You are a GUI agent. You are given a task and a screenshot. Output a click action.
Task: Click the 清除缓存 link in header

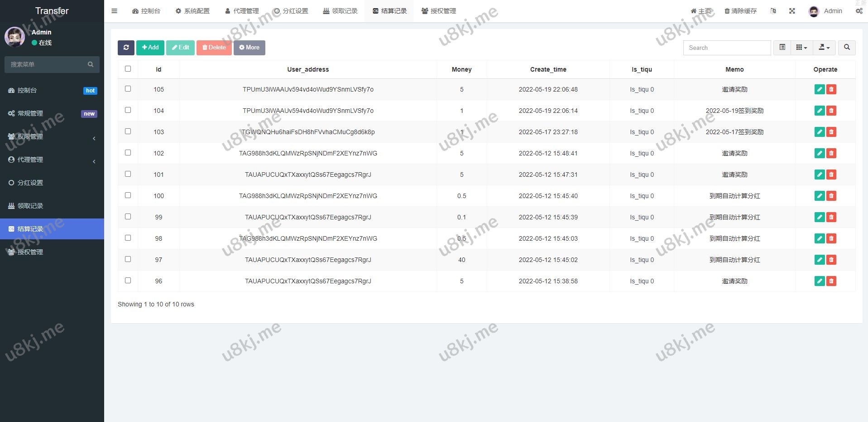(740, 11)
